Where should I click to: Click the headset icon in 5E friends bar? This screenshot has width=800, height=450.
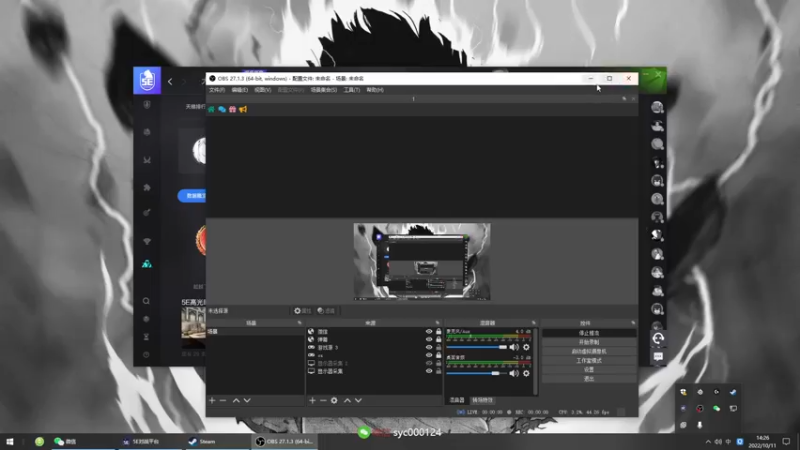(x=658, y=338)
